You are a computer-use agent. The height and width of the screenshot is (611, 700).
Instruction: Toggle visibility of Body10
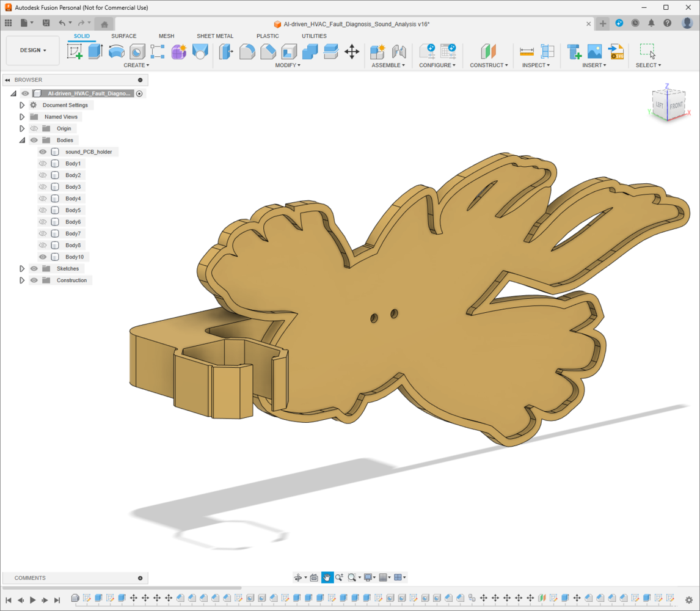tap(43, 257)
